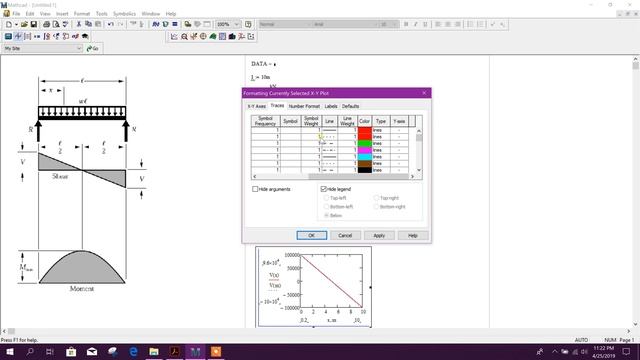
Task: Open Symbolic keyword toolbar with graduation cap
Action: coord(85,36)
